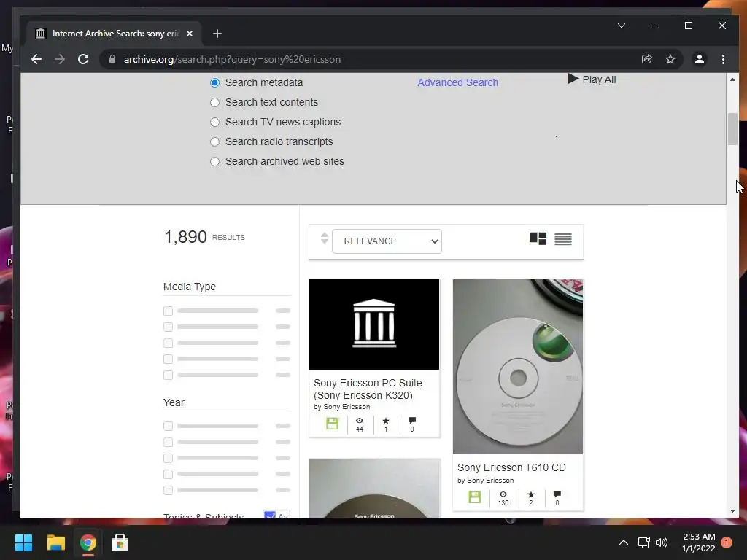Click 'by Sony Ericsson' under PC Suite

341,407
